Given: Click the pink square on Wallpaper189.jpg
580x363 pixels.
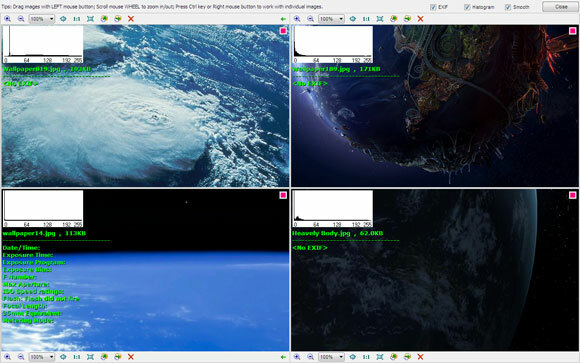Looking at the screenshot, I should click(573, 31).
